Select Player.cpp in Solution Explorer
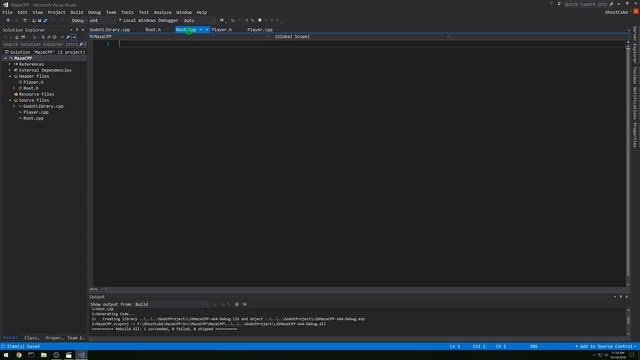This screenshot has width=640, height=360. [36, 112]
